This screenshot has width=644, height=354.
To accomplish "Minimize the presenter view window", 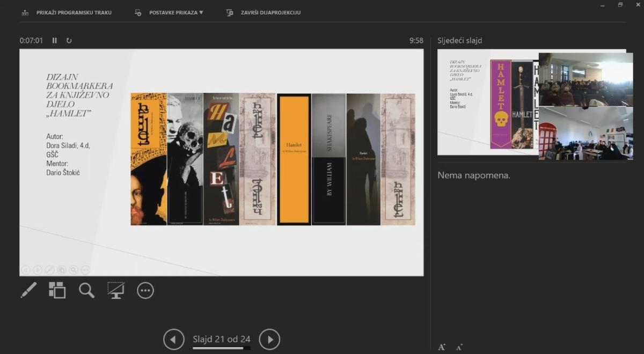I will [x=602, y=5].
